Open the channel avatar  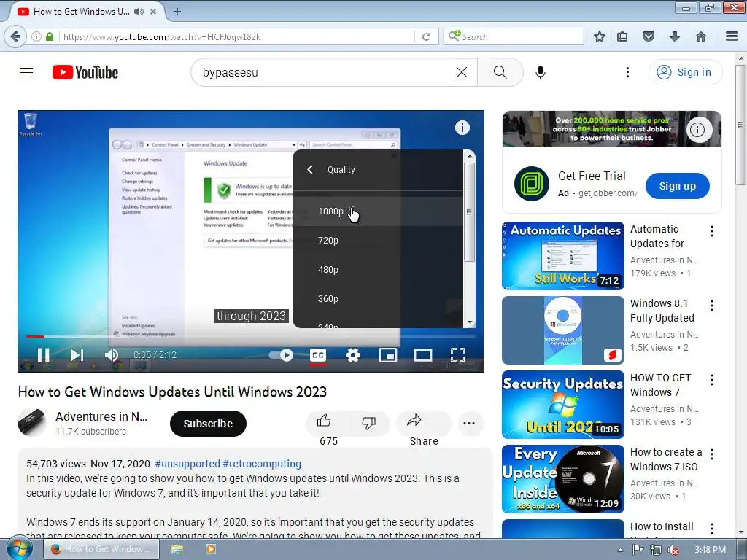coord(31,422)
